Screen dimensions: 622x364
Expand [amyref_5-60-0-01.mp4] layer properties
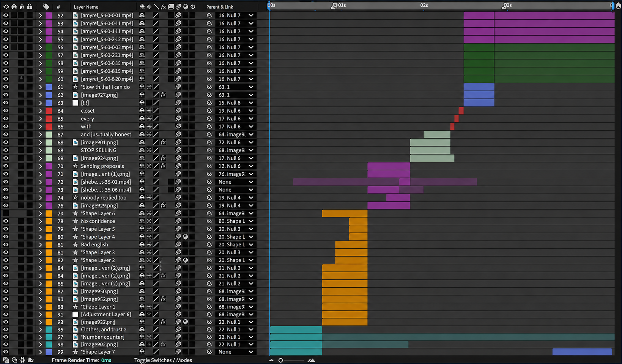tap(40, 15)
